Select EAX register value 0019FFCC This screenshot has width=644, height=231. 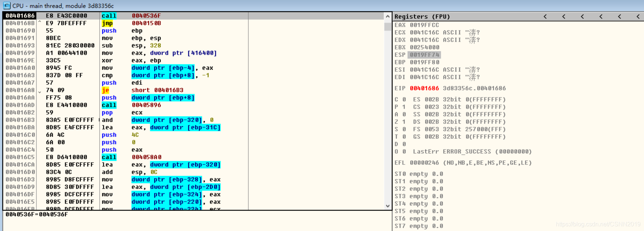coord(424,25)
